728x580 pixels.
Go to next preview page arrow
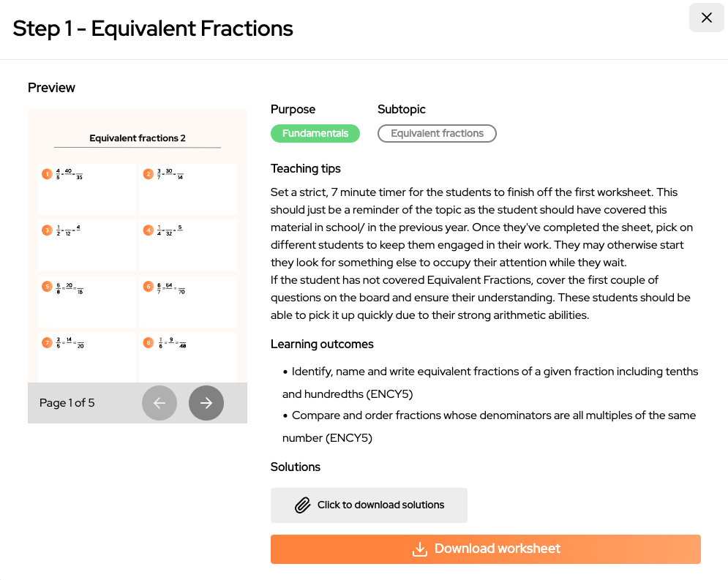click(206, 403)
